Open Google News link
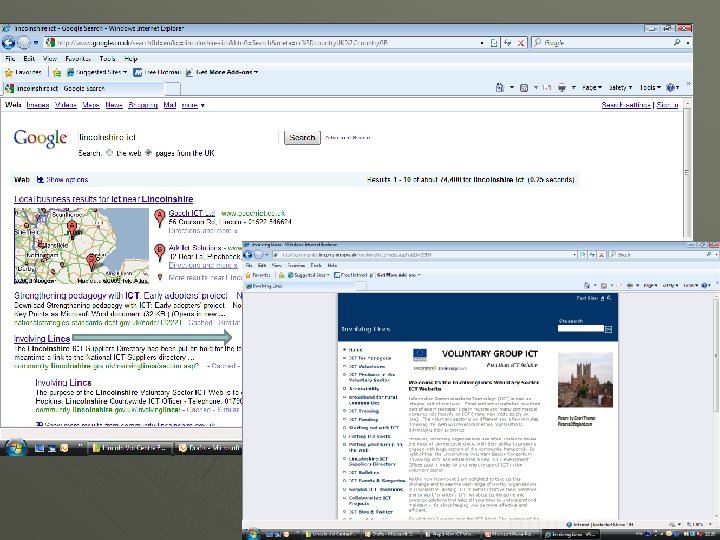This screenshot has height=540, width=720. pyautogui.click(x=114, y=105)
